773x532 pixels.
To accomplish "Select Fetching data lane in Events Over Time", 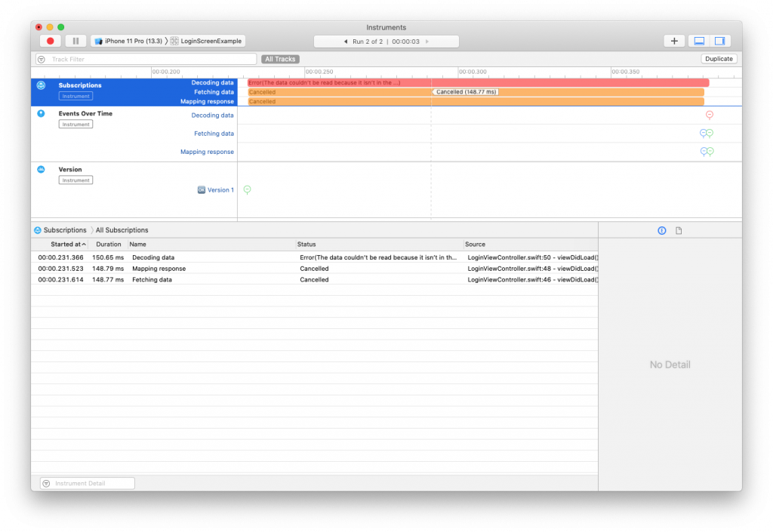I will coord(214,134).
